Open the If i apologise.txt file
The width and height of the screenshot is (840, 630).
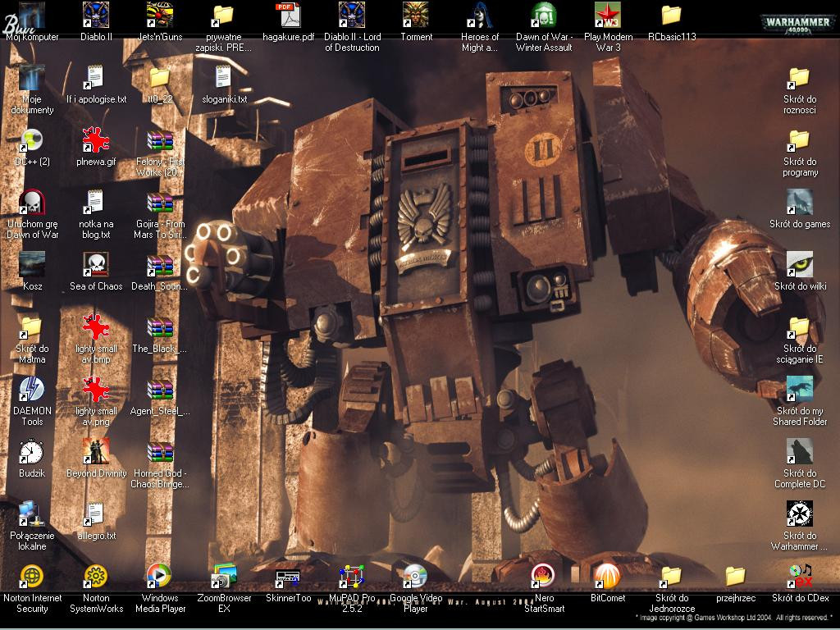96,78
